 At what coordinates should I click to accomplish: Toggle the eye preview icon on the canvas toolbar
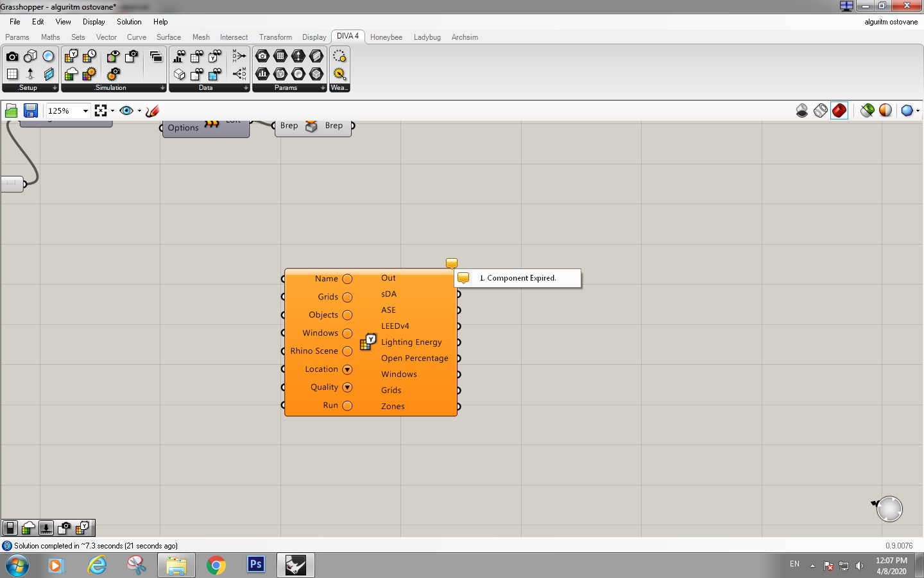click(126, 111)
